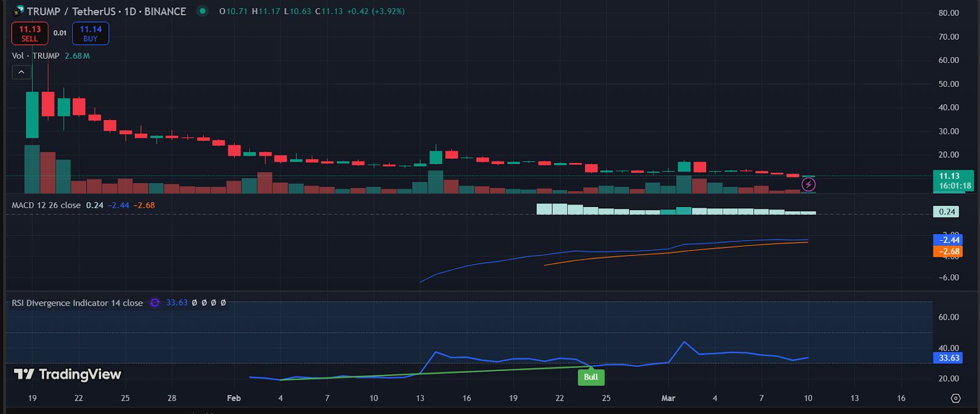Screen dimensions: 980x414
Task: Click the Vol TRUMP indicator legend
Action: click(x=36, y=56)
